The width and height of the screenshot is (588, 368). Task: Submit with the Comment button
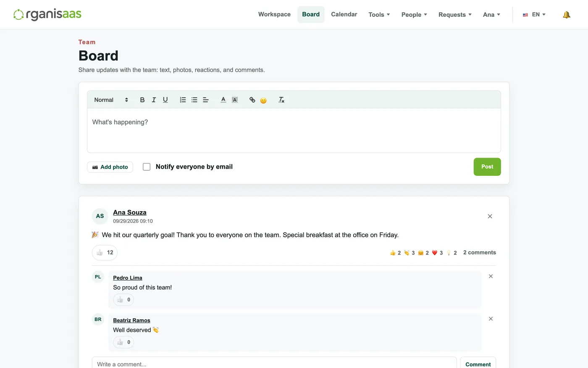pos(478,364)
